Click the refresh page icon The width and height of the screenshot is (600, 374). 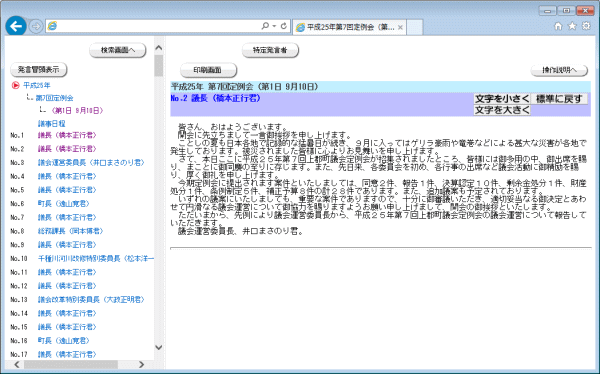[x=284, y=26]
